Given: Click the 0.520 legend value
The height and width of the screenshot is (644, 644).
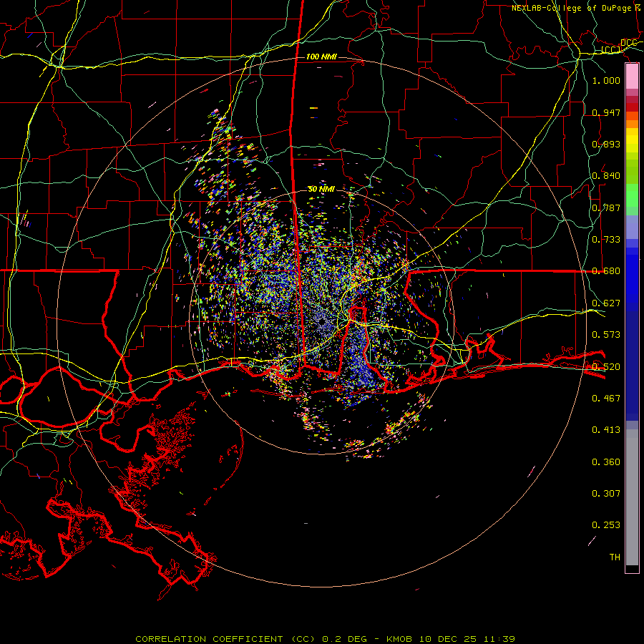Looking at the screenshot, I should [606, 366].
